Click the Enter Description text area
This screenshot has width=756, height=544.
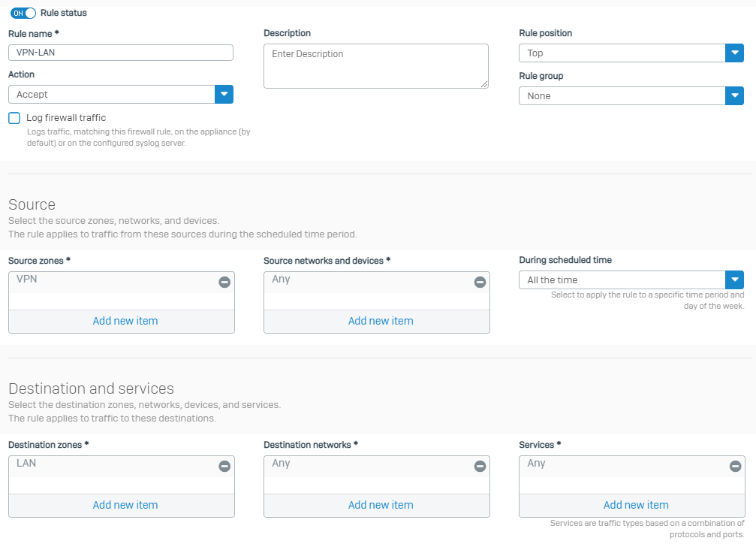click(x=375, y=66)
